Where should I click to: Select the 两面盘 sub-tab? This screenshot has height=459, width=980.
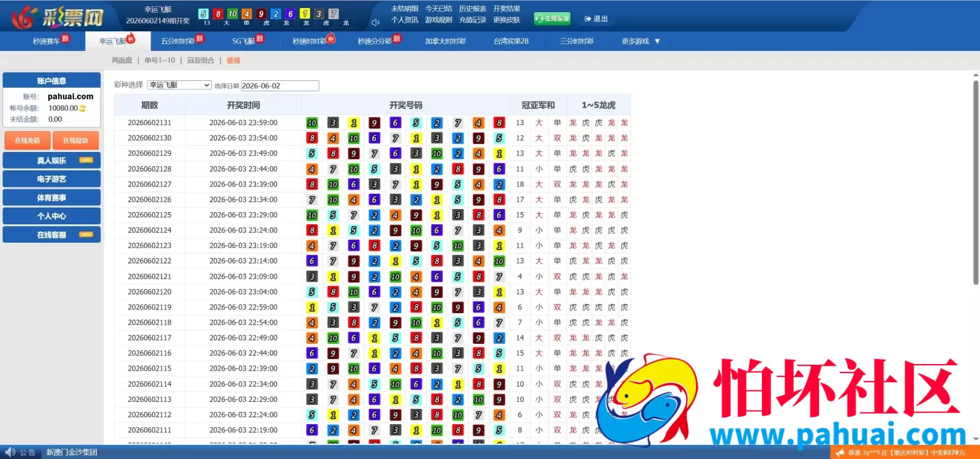[x=122, y=60]
